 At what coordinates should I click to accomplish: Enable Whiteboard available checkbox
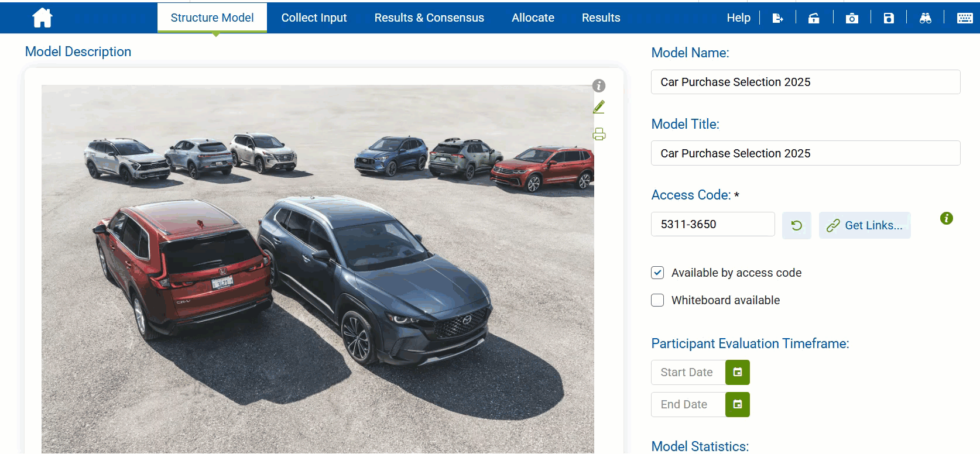click(657, 300)
